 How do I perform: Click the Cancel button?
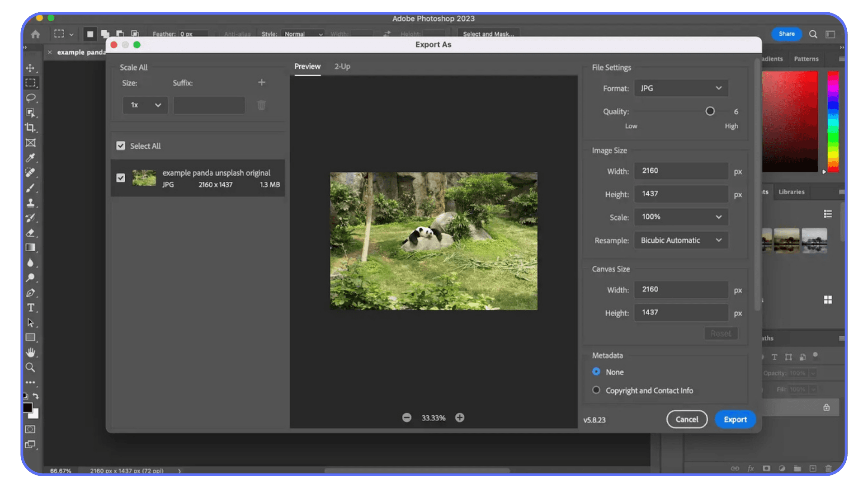pos(687,419)
